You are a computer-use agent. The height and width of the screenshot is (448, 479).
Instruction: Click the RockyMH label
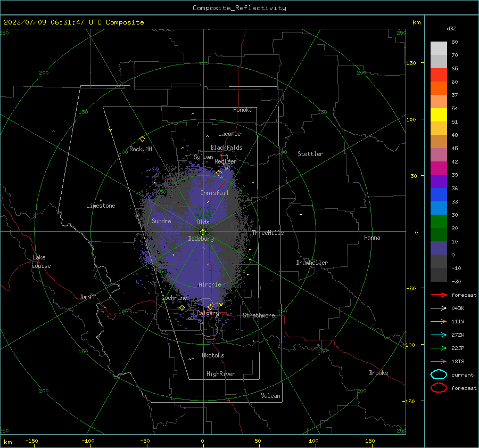click(141, 149)
